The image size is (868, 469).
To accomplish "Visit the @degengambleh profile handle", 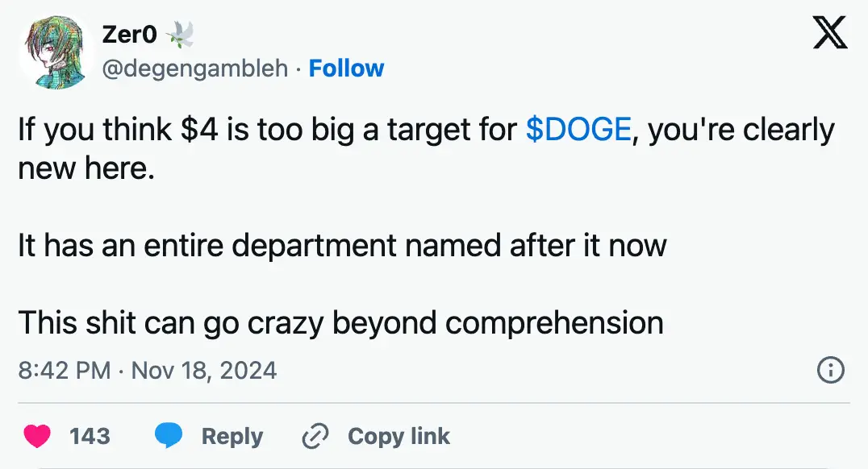I will point(195,68).
